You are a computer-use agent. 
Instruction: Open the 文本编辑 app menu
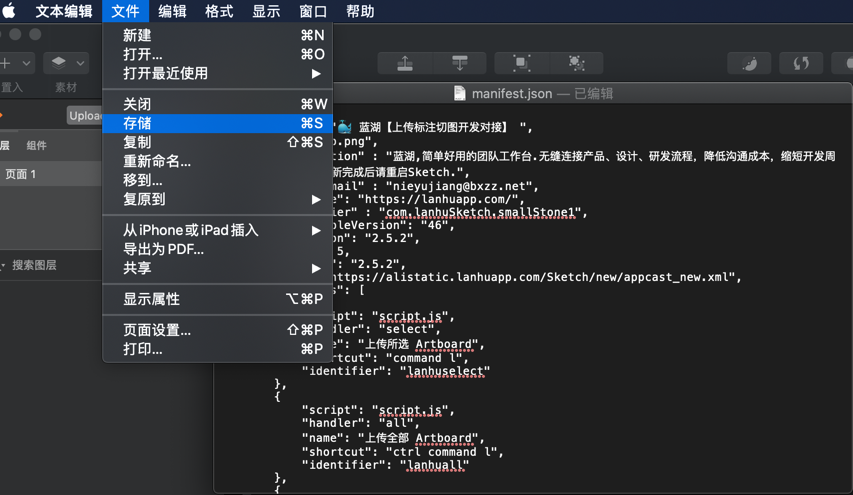(64, 11)
